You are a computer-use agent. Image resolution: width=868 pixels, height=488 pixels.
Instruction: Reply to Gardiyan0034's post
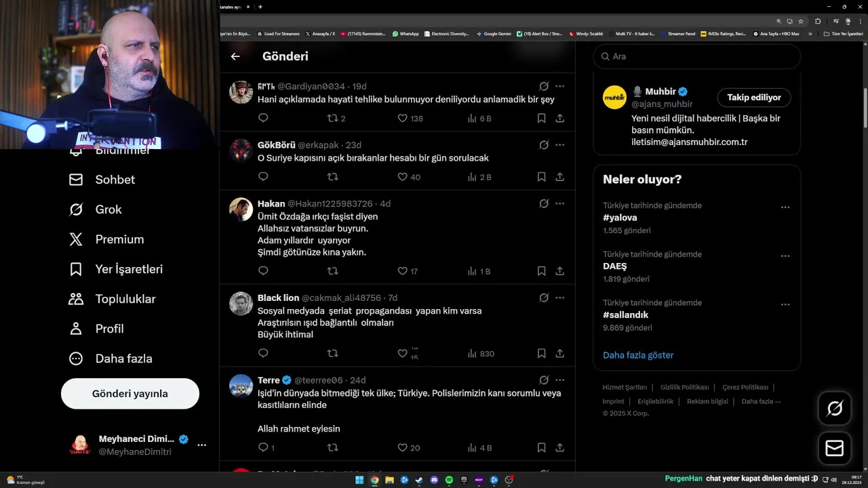point(263,118)
